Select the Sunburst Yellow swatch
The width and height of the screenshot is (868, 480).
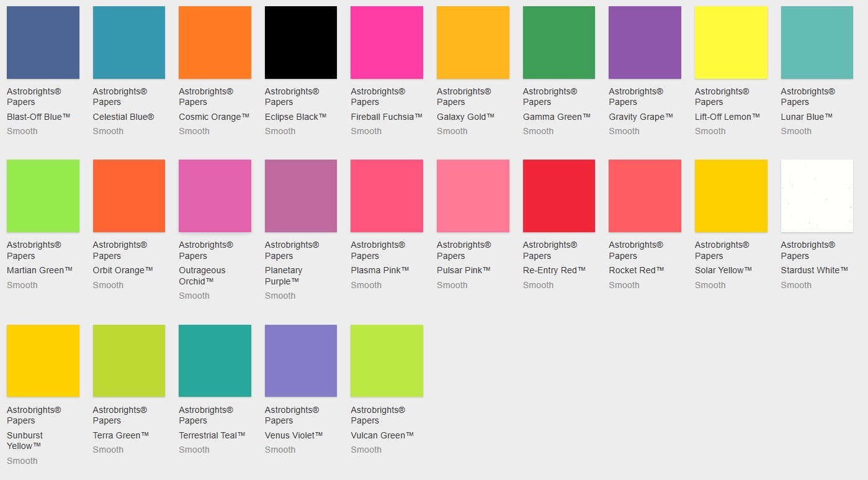[43, 361]
